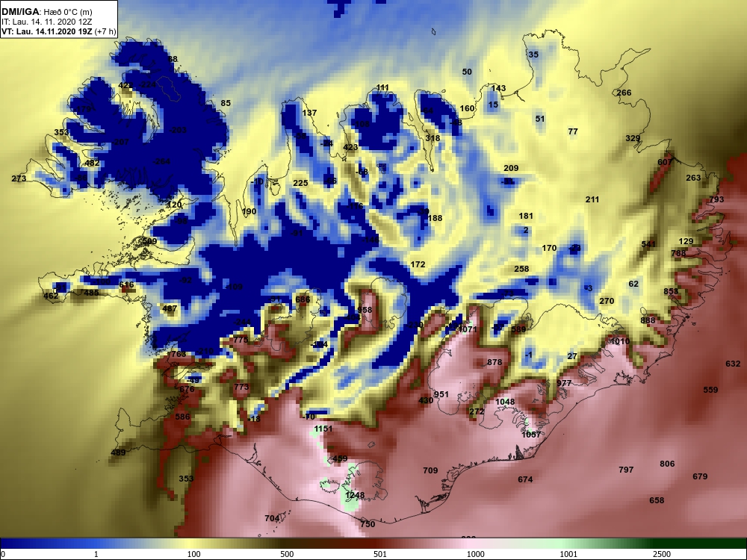Click the map value '806' offshore
This screenshot has width=747, height=560.
[x=667, y=464]
